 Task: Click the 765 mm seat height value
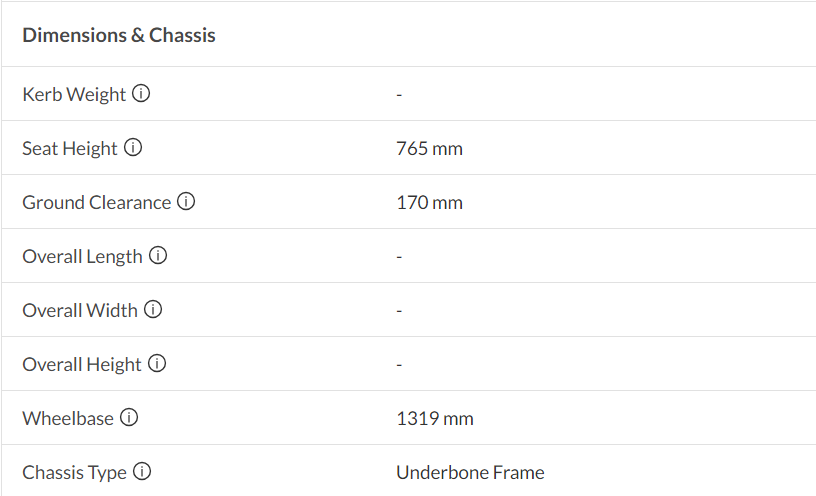(x=429, y=149)
